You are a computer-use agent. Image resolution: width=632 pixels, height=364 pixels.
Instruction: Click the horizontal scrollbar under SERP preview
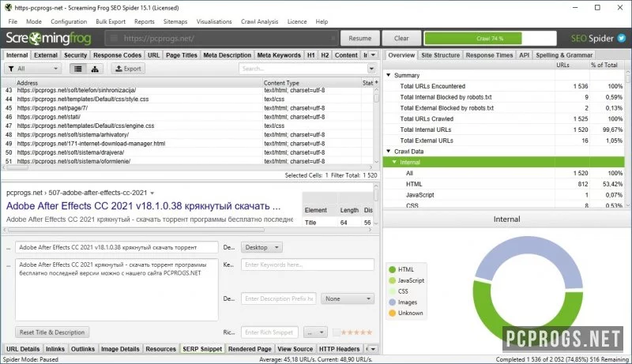136,230
